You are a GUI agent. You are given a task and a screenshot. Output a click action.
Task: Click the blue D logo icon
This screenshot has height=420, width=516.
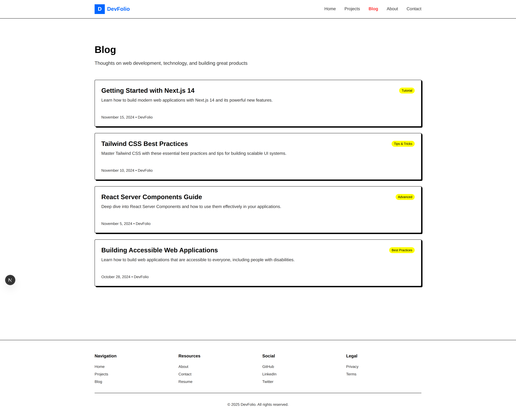[x=99, y=9]
